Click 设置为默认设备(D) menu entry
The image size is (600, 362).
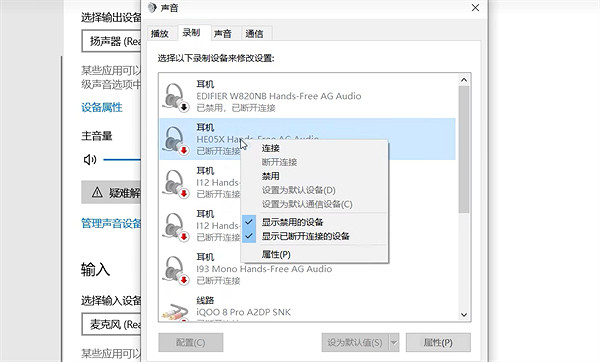314,190
